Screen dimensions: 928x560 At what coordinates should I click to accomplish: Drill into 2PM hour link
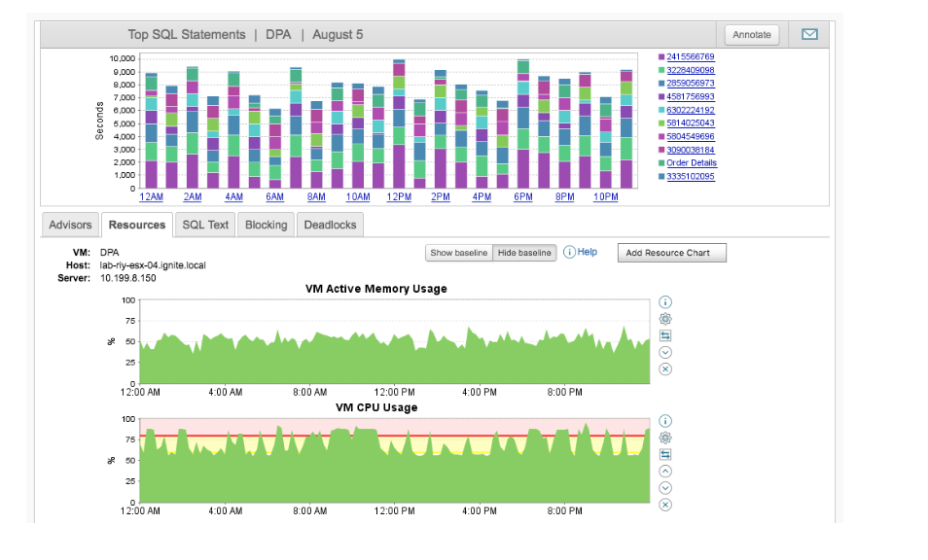tap(441, 197)
